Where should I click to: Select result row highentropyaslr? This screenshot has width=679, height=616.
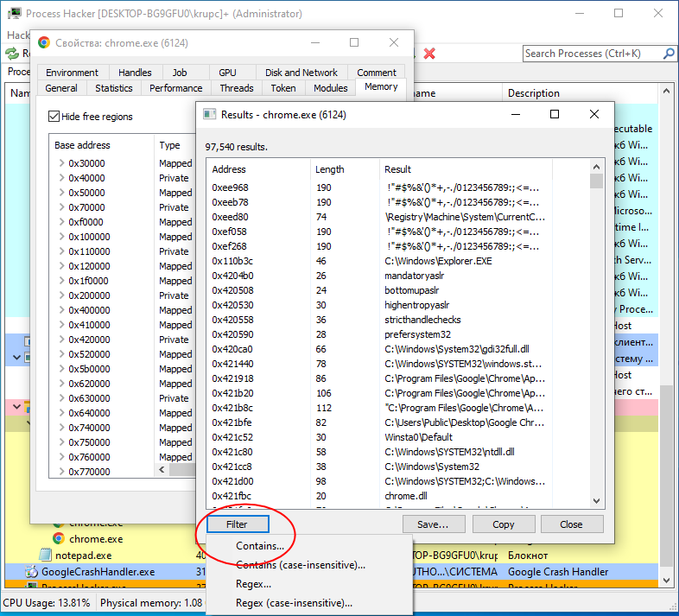(397, 305)
